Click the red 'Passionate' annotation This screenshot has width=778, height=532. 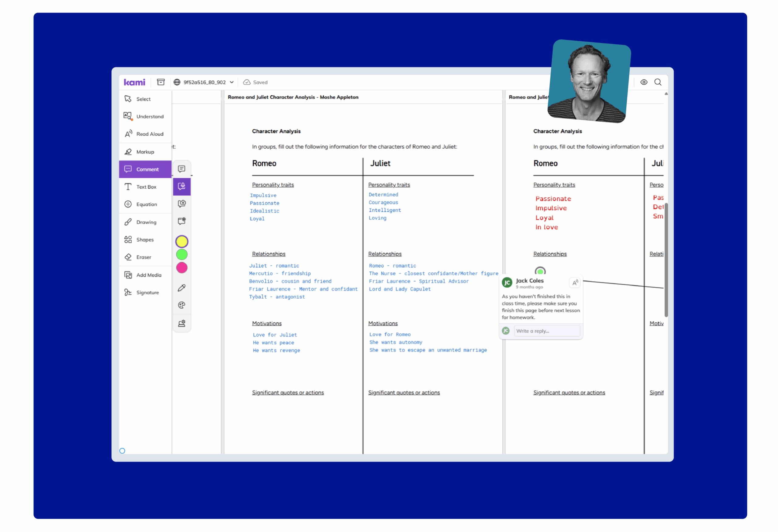click(x=553, y=199)
